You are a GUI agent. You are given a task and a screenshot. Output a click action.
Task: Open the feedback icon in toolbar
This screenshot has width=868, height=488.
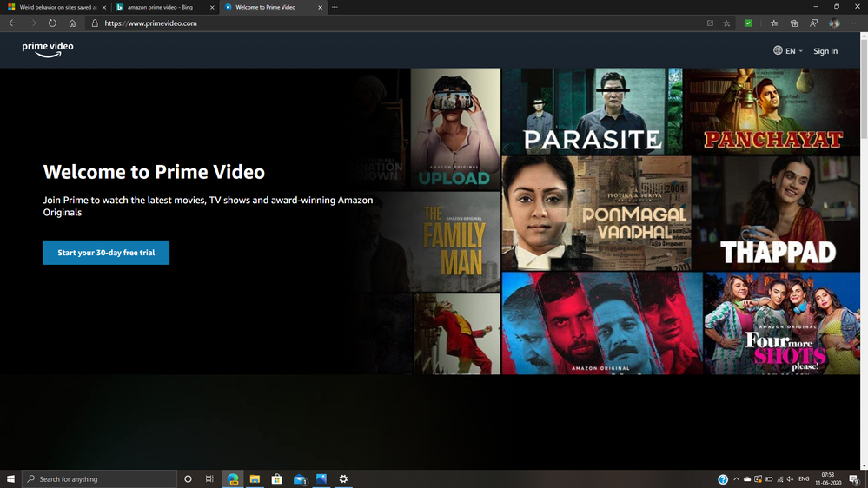(x=814, y=23)
